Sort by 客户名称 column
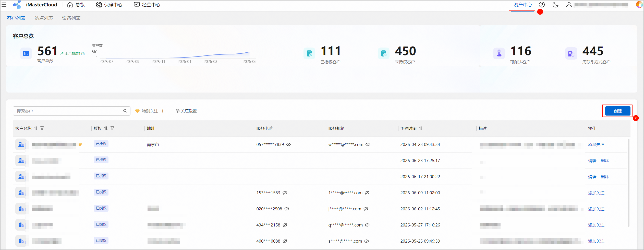This screenshot has height=250, width=644. pyautogui.click(x=36, y=128)
